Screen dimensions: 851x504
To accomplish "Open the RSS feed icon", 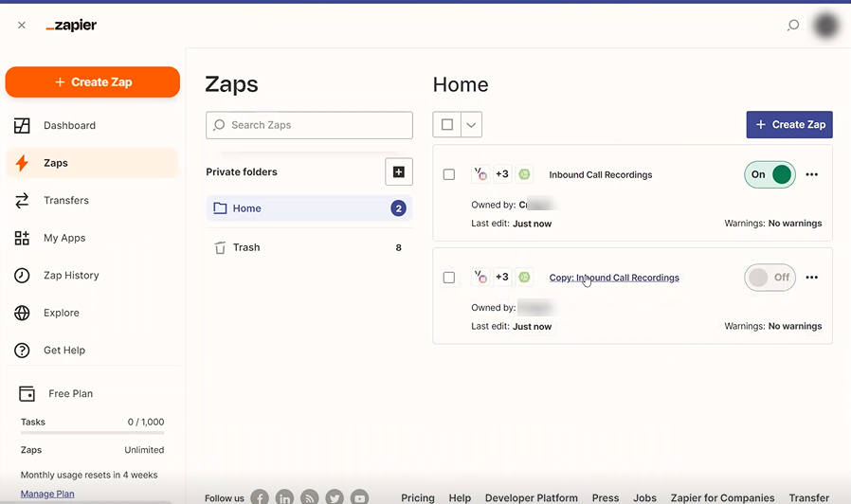I will [309, 497].
